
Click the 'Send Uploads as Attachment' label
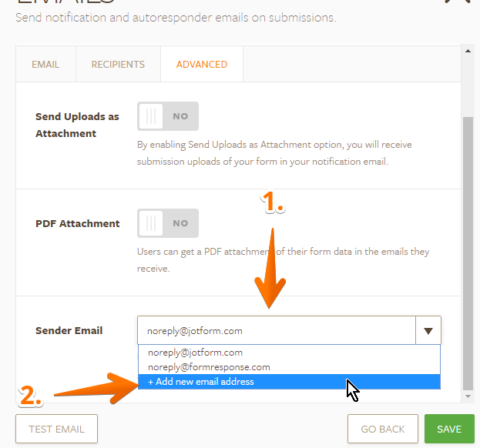[x=77, y=125]
